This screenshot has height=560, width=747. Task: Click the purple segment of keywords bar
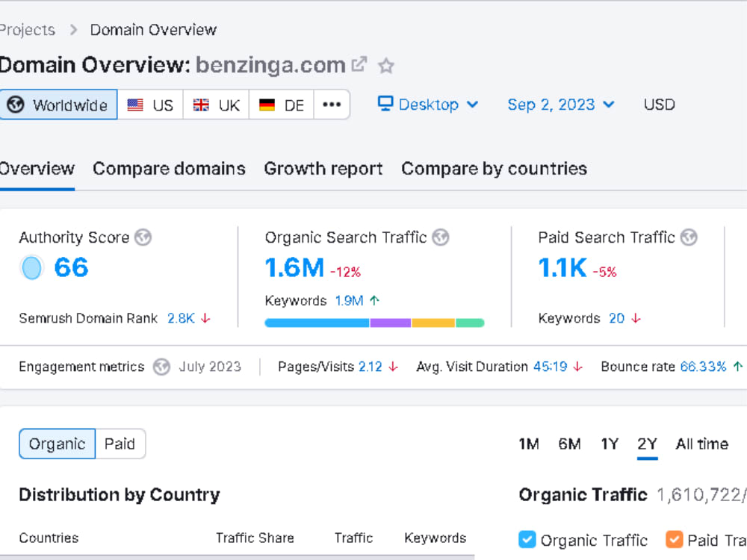coord(391,323)
